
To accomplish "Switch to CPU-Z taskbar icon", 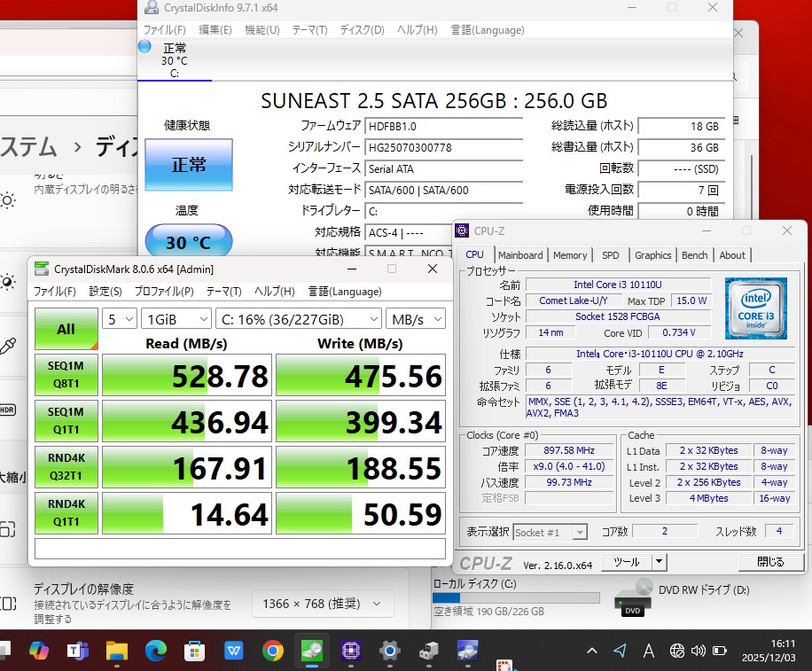I will 350,651.
